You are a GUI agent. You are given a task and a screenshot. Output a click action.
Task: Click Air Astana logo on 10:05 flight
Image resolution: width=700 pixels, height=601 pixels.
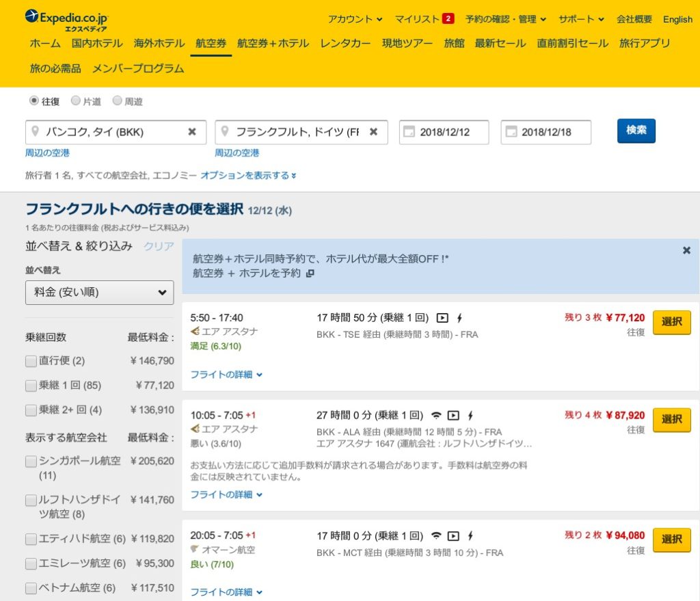(195, 429)
